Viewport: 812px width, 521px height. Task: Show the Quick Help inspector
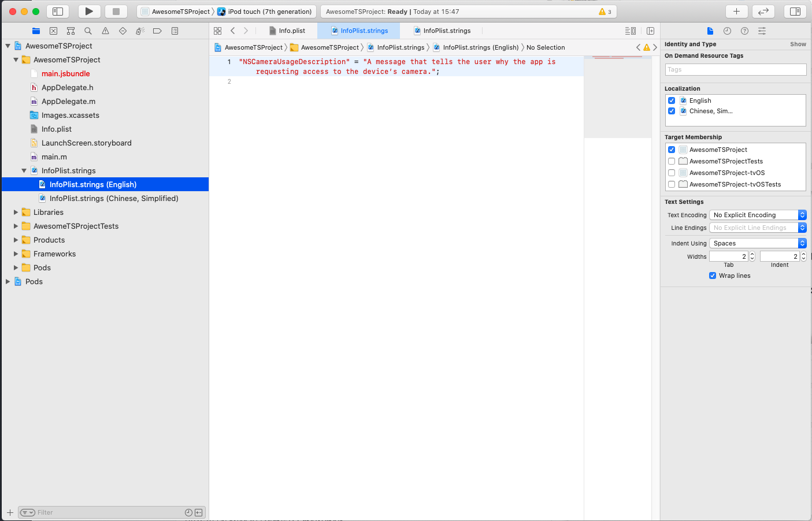click(x=744, y=31)
